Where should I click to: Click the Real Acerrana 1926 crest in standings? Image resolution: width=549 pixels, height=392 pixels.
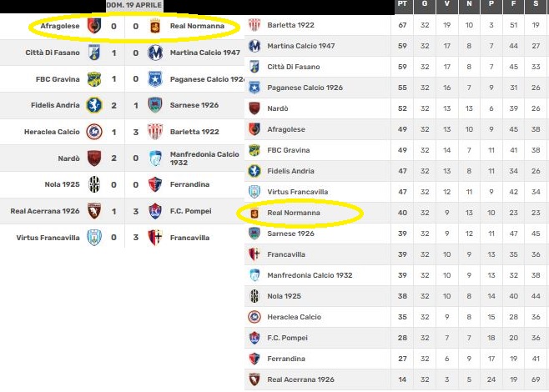click(x=254, y=379)
